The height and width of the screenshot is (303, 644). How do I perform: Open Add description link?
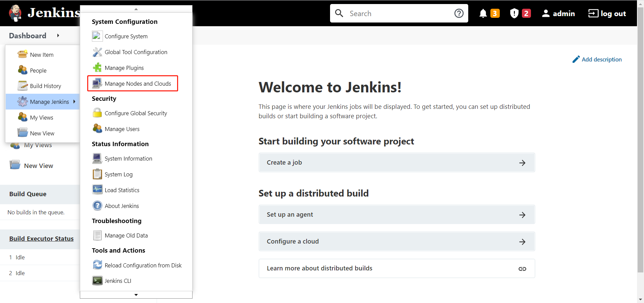[x=601, y=59]
